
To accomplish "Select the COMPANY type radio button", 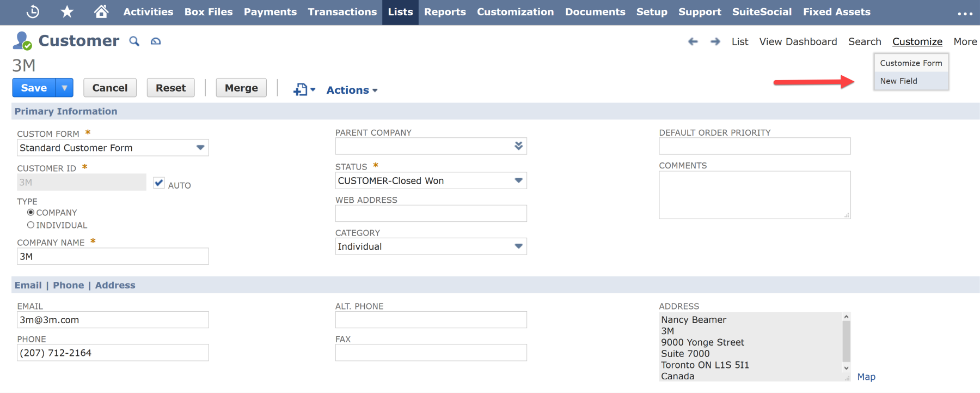I will [x=31, y=212].
